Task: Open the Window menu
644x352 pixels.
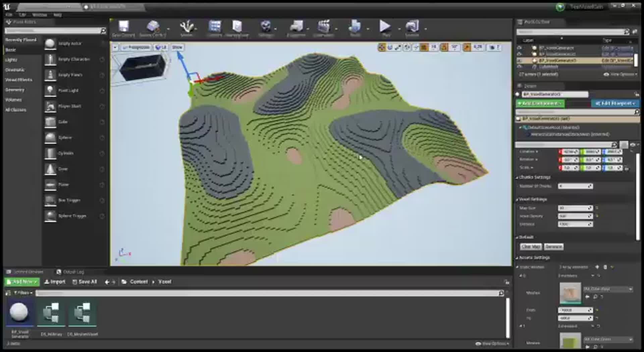Action: (x=39, y=15)
